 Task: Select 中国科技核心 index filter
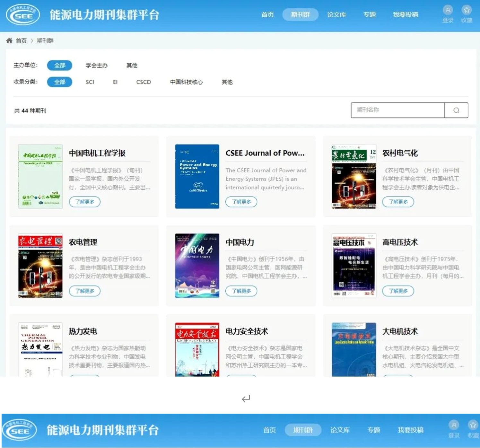186,82
